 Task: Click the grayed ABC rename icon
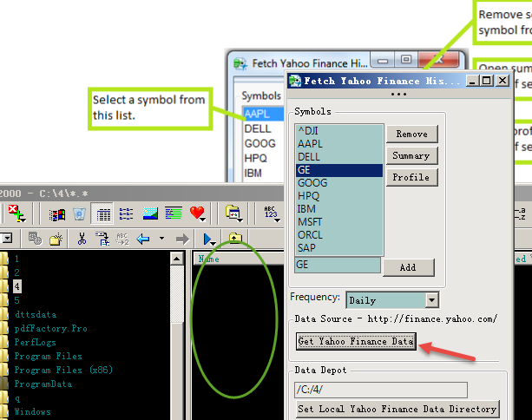click(122, 239)
